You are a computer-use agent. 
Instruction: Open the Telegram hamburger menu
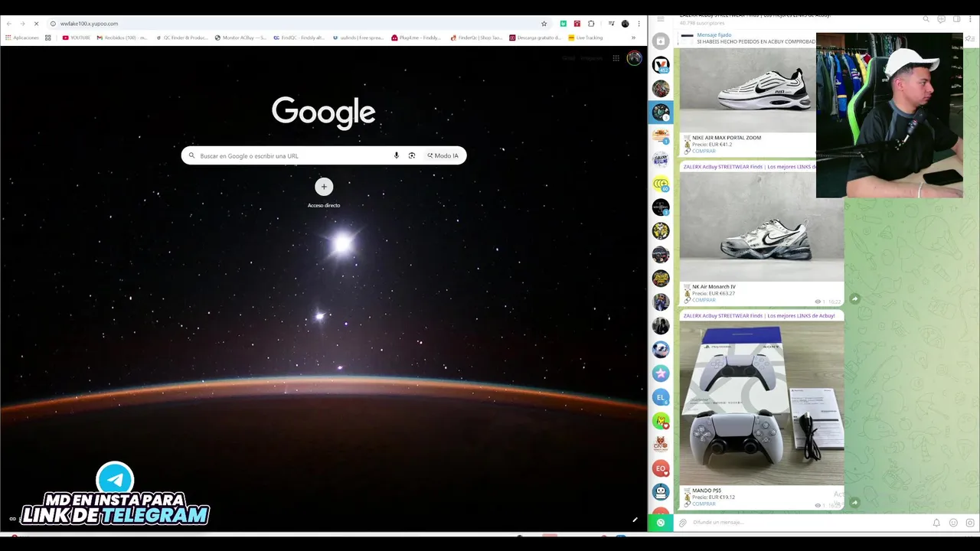click(661, 19)
